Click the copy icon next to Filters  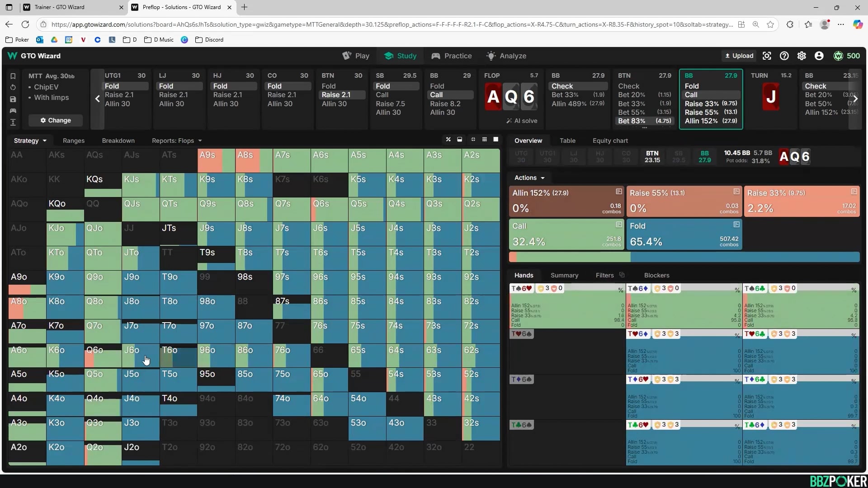point(622,275)
